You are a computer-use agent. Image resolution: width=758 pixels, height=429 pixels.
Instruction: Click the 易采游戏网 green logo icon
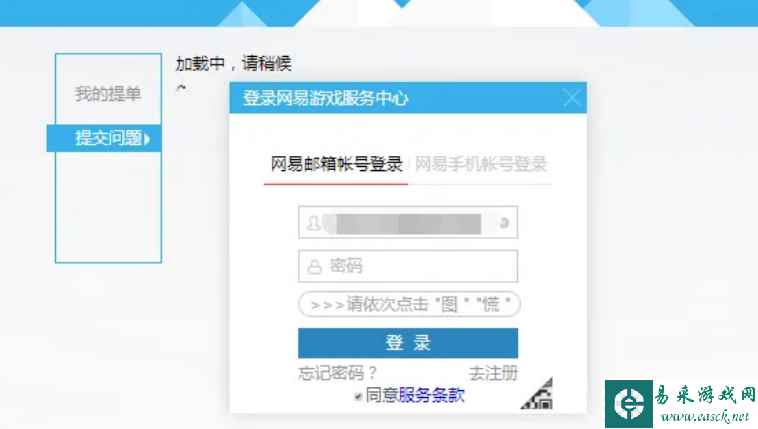point(628,403)
